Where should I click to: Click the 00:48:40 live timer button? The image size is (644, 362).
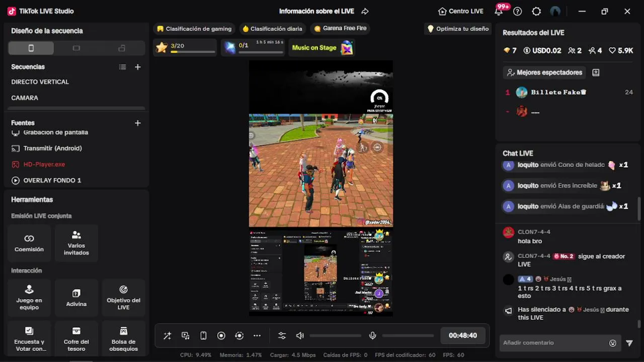click(x=463, y=336)
